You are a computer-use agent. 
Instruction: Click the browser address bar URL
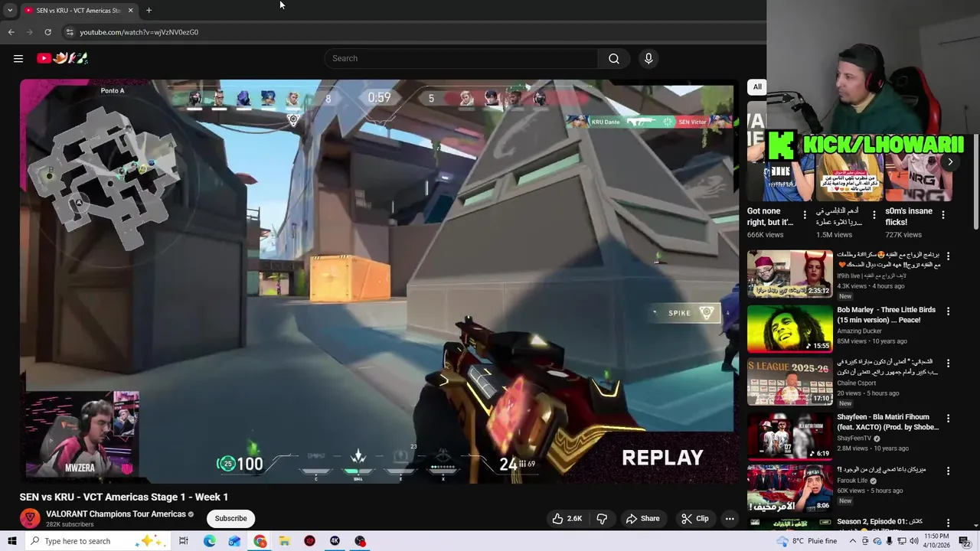pos(139,32)
